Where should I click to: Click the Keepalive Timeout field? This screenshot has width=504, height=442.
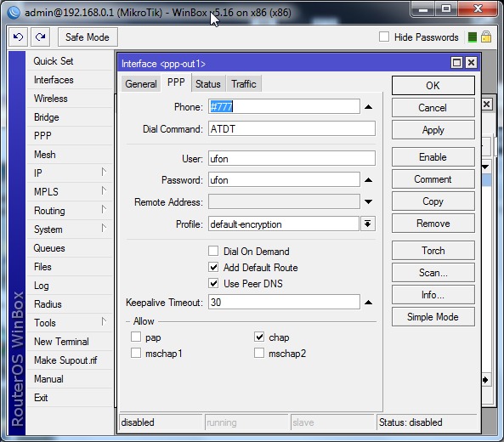(x=284, y=302)
